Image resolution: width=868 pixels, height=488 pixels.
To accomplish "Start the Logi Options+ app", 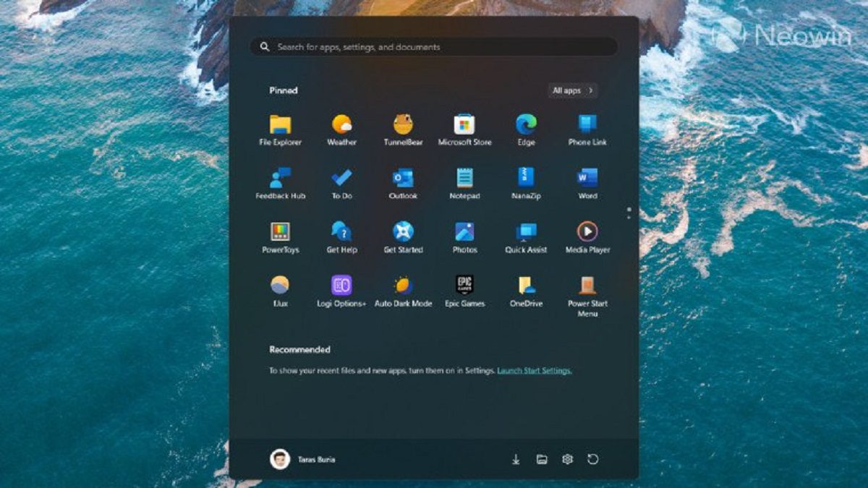I will tap(341, 291).
